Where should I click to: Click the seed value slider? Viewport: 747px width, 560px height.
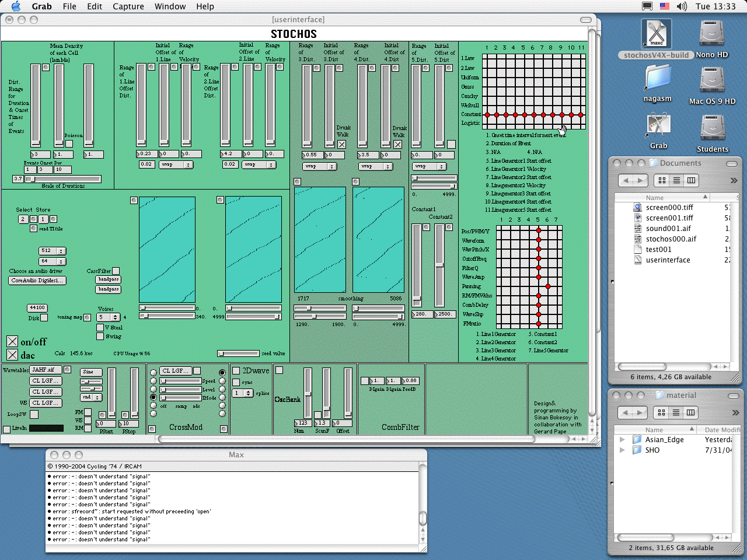tap(238, 353)
